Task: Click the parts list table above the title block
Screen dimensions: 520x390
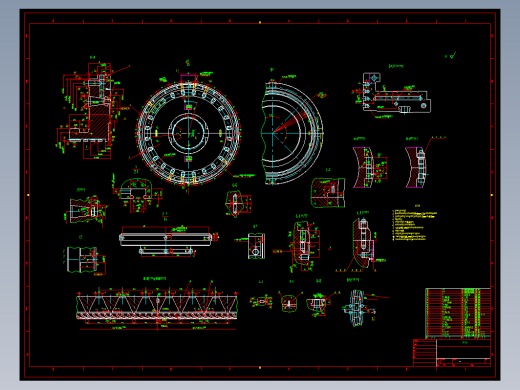Action: tap(458, 313)
